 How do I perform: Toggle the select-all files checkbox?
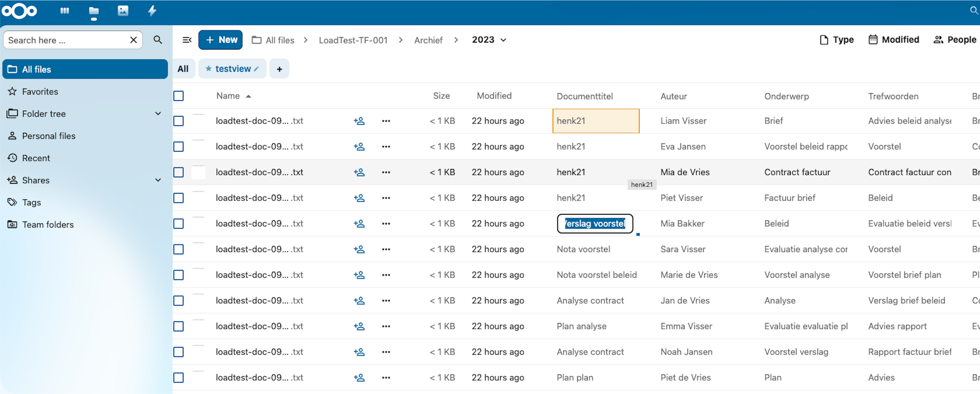point(178,96)
